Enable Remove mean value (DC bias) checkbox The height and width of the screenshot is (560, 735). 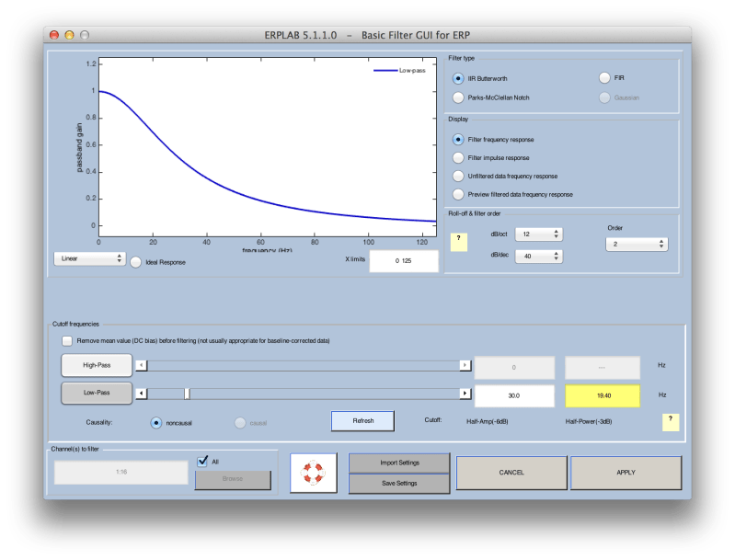(67, 340)
